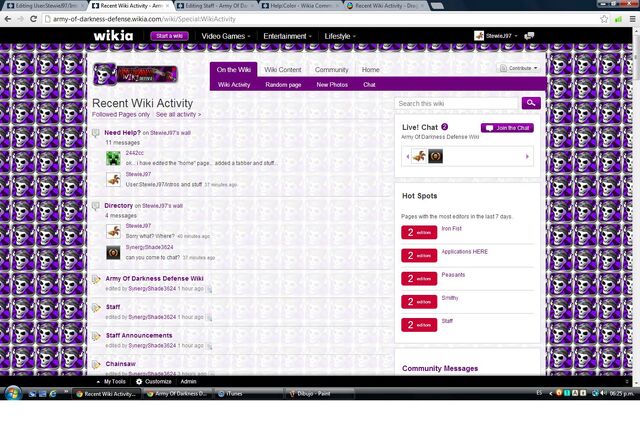Screen dimensions: 640x427
Task: Open New Photos submenu item
Action: click(x=332, y=85)
